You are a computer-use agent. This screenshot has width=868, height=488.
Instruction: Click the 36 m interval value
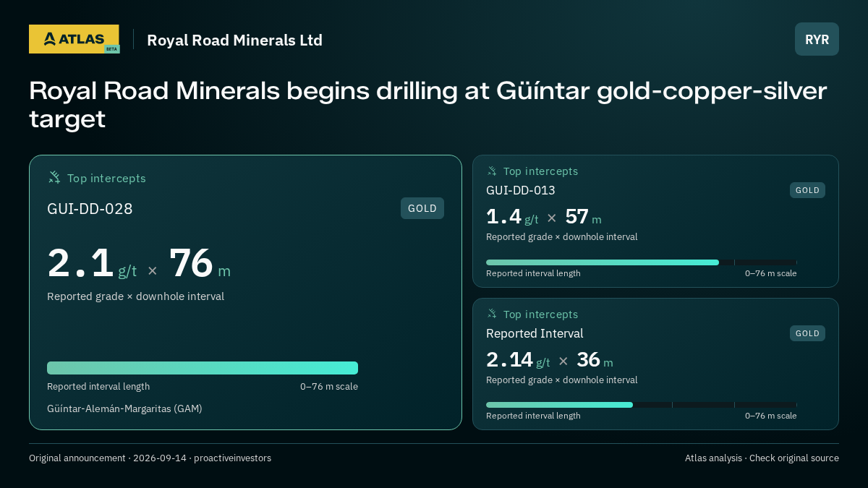(595, 360)
